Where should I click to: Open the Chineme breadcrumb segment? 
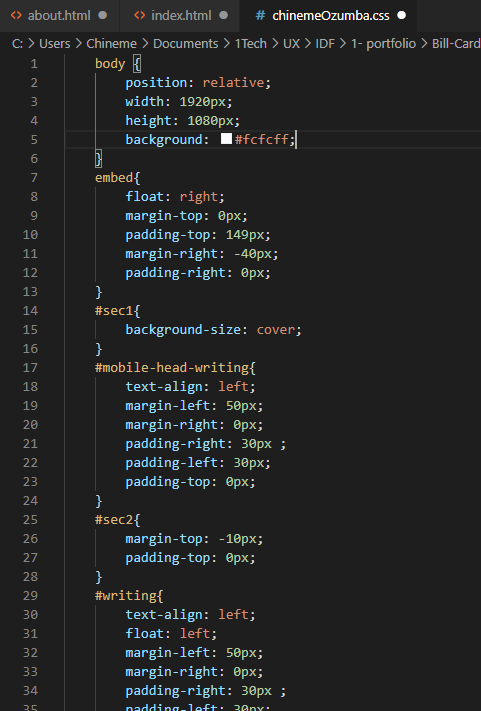tap(112, 44)
